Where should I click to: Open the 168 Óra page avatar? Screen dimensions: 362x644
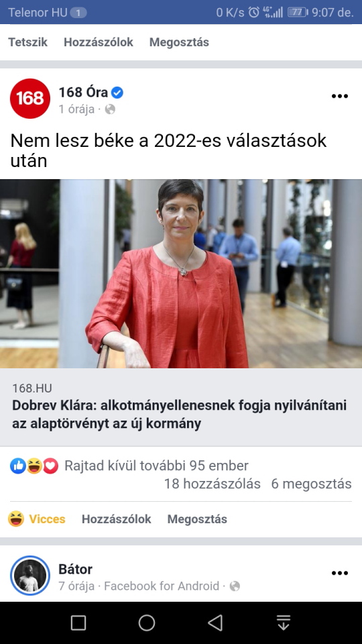pyautogui.click(x=30, y=99)
